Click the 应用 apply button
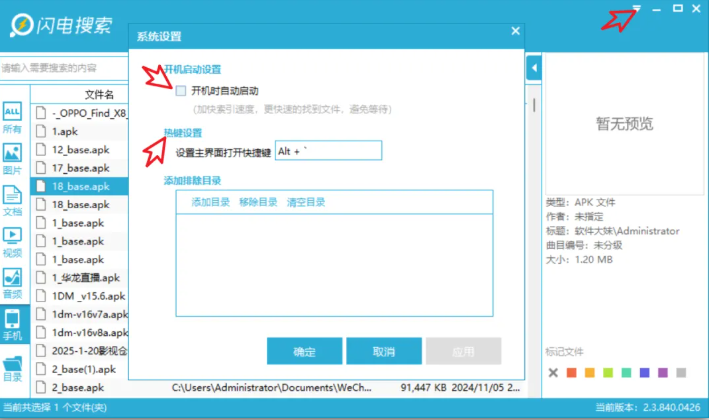Viewport: 709px width, 420px height. point(463,351)
